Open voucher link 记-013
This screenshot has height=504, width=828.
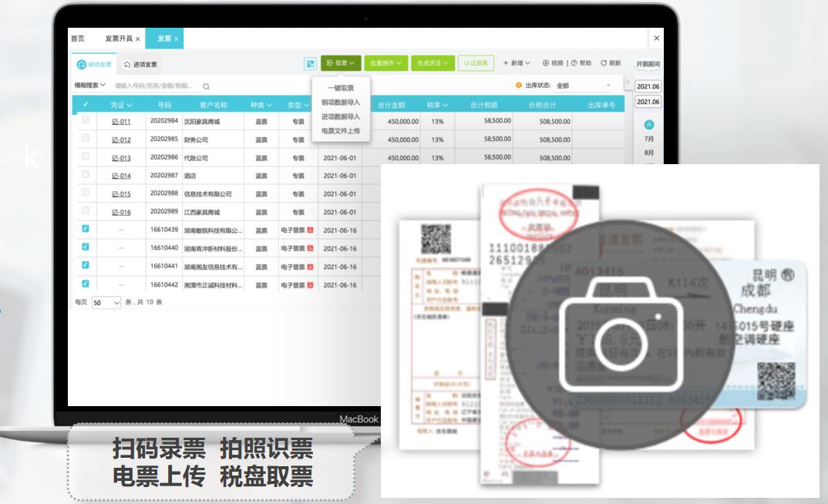[121, 158]
